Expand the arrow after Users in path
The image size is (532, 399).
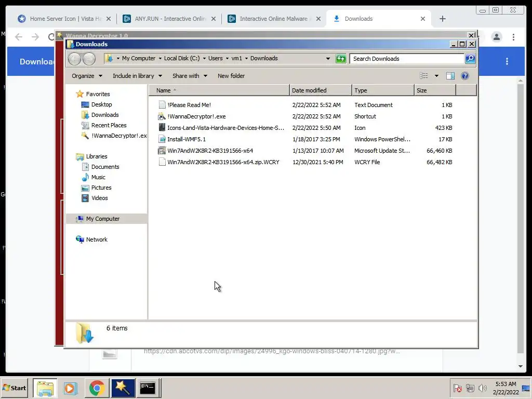pos(227,58)
